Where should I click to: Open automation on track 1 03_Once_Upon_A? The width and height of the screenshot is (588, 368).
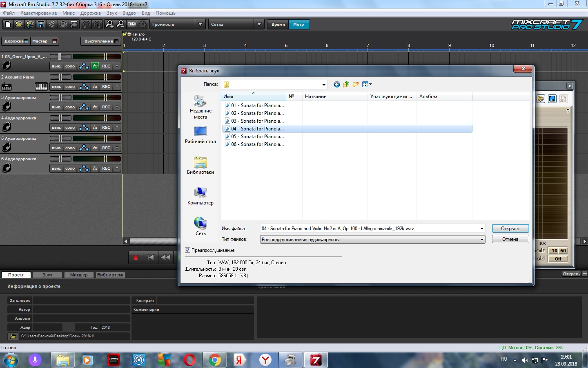[84, 66]
